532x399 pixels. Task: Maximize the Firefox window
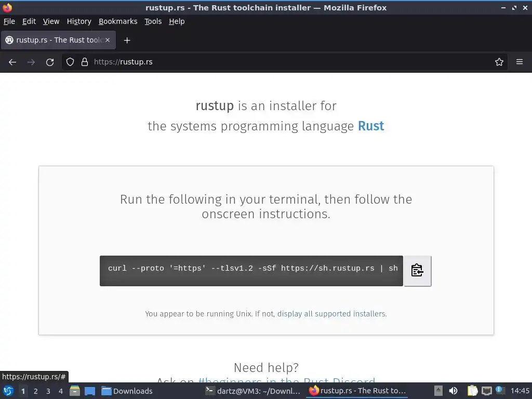(514, 8)
